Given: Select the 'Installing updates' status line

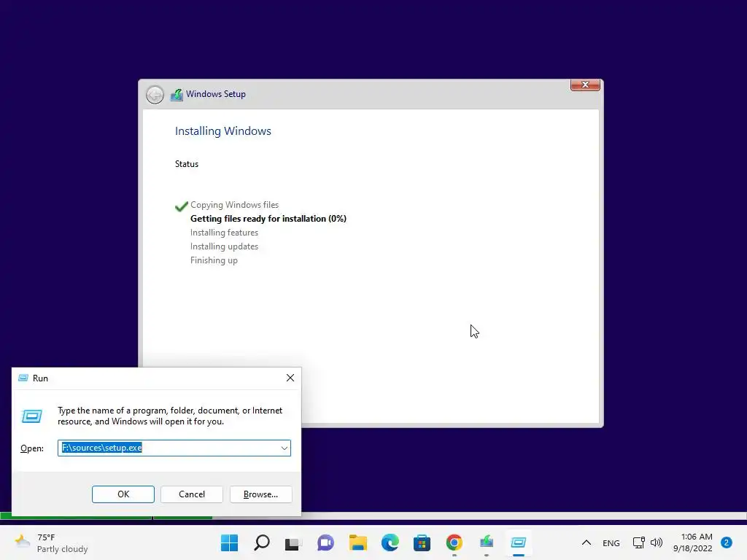Looking at the screenshot, I should 224,246.
